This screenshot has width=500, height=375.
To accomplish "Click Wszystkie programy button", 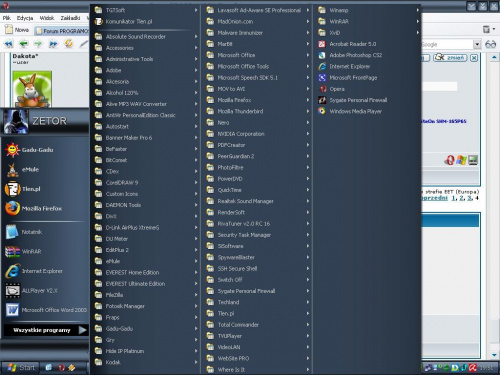I will pyautogui.click(x=46, y=330).
